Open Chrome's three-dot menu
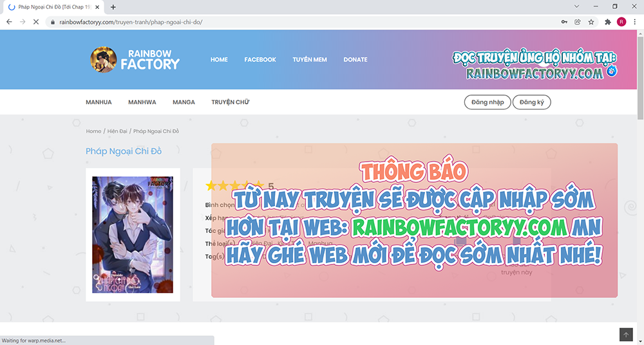 (x=635, y=21)
